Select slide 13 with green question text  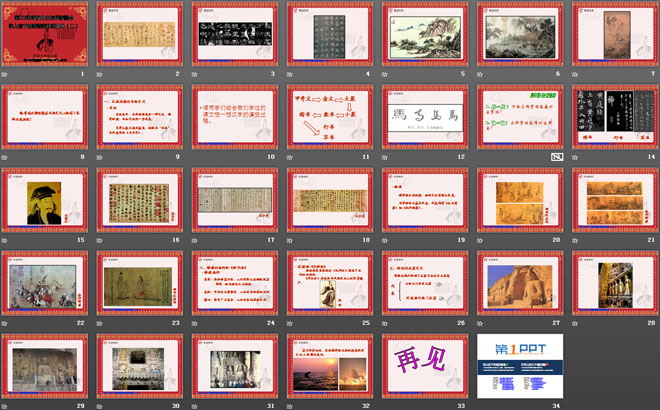coord(520,117)
